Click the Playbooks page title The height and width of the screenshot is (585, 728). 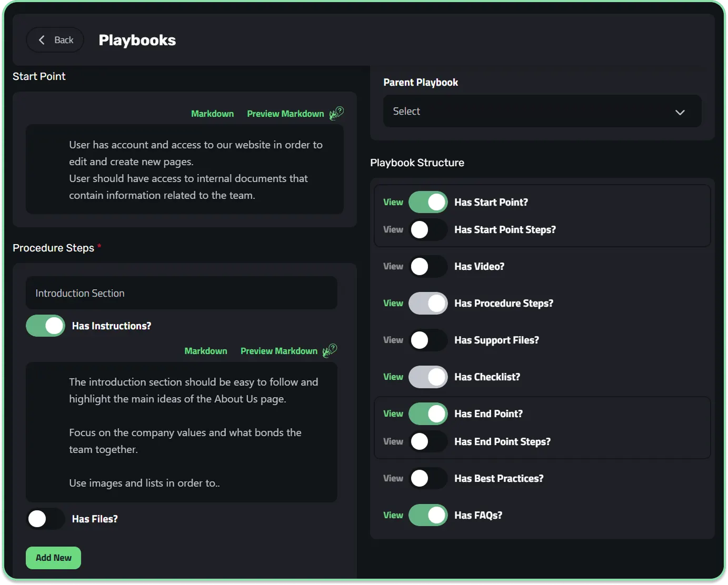(137, 40)
